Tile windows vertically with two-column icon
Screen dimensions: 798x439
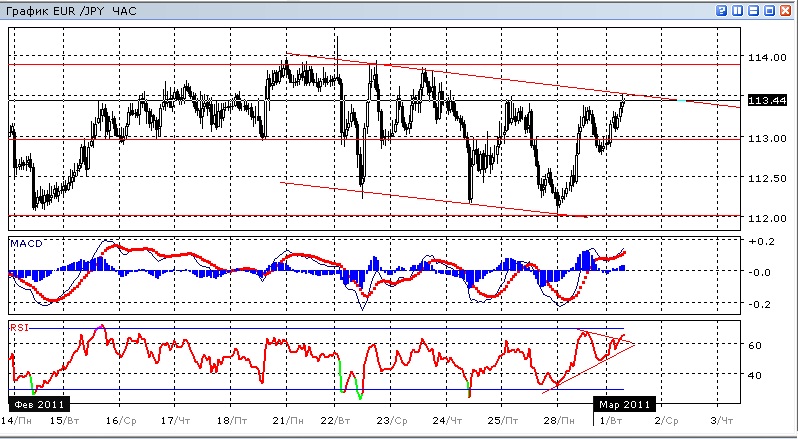tap(737, 11)
